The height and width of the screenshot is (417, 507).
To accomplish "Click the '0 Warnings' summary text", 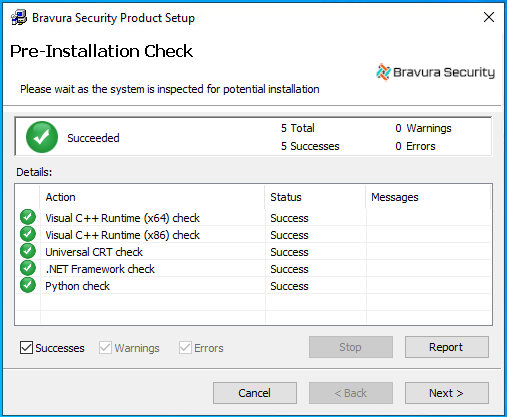I will [423, 128].
